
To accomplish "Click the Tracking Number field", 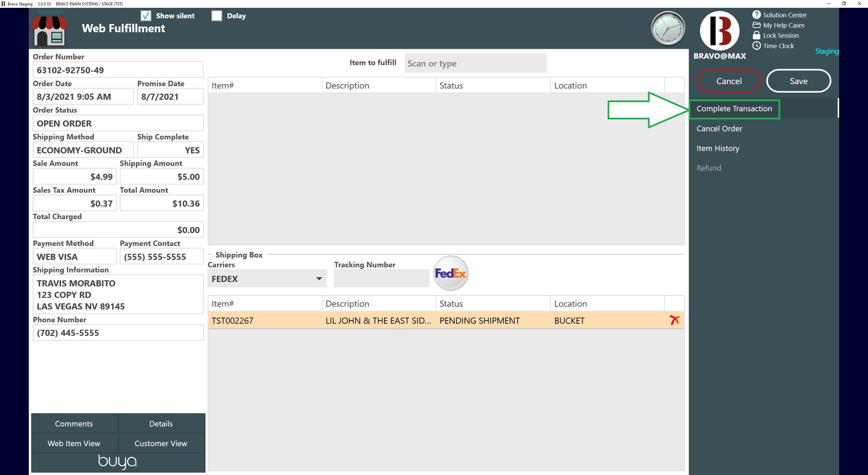I will point(381,278).
